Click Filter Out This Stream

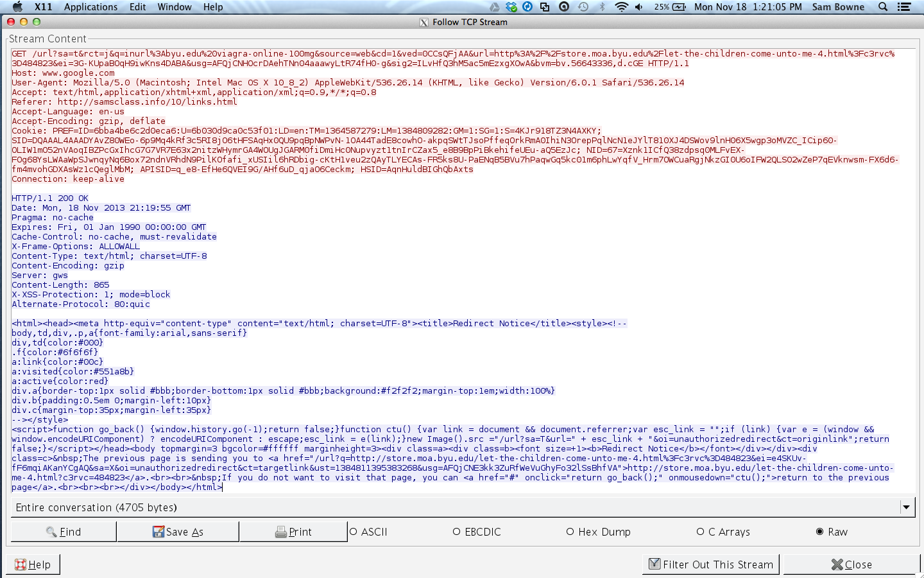[711, 565]
